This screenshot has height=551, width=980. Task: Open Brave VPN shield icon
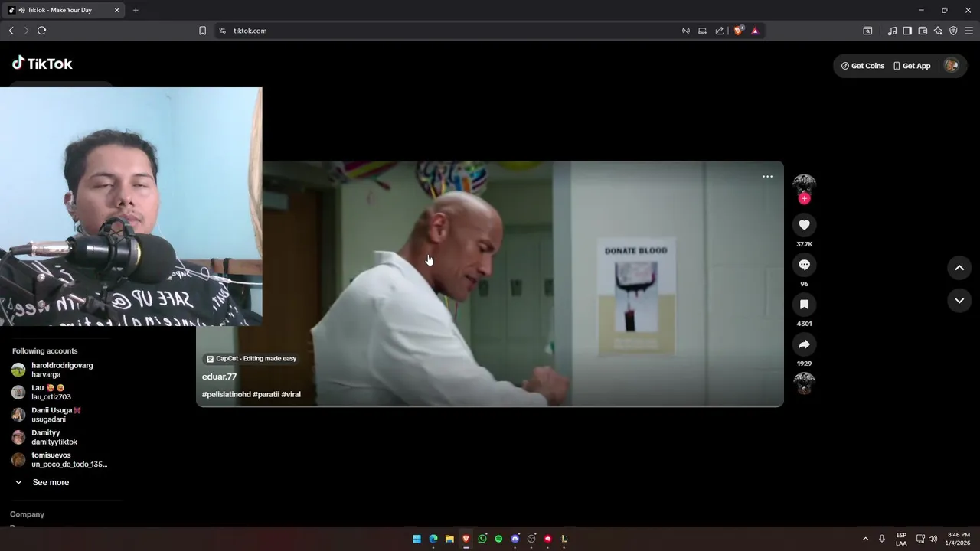point(953,31)
